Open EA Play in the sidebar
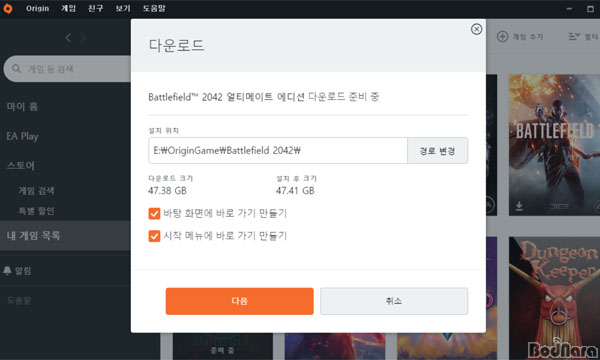The height and width of the screenshot is (360, 600). tap(22, 136)
